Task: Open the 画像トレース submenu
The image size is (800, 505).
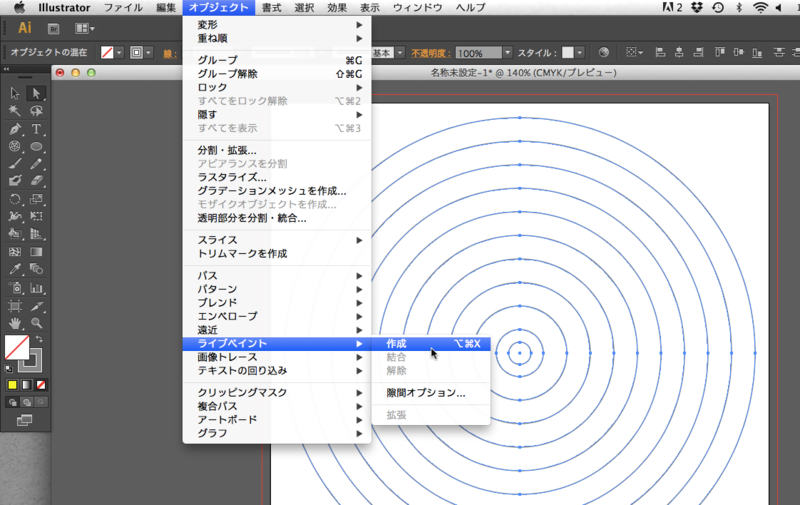Action: pos(277,357)
